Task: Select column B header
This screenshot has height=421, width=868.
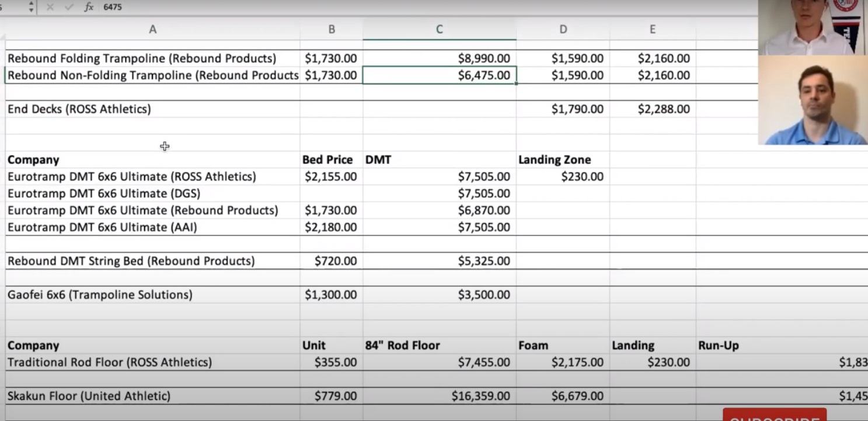Action: coord(332,29)
